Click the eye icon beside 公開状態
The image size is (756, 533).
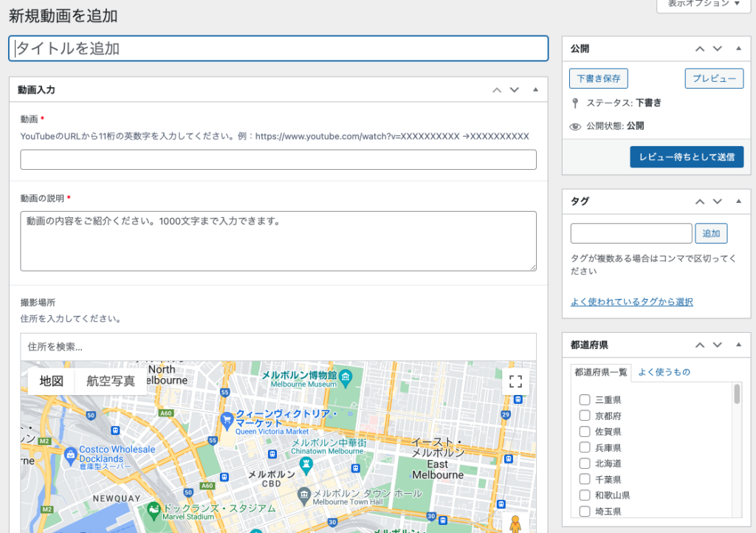(574, 126)
